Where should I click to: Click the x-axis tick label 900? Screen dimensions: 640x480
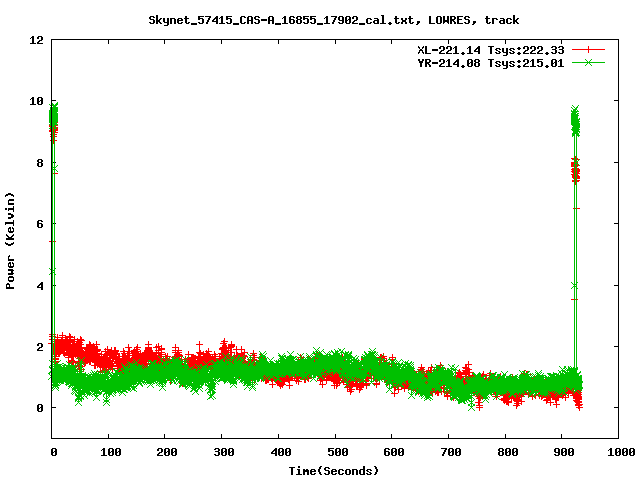pos(564,452)
